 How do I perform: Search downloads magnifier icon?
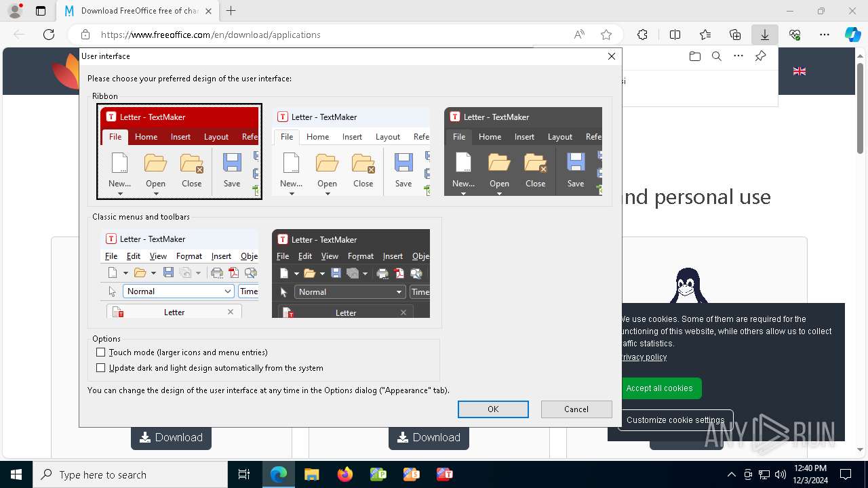pyautogui.click(x=717, y=56)
